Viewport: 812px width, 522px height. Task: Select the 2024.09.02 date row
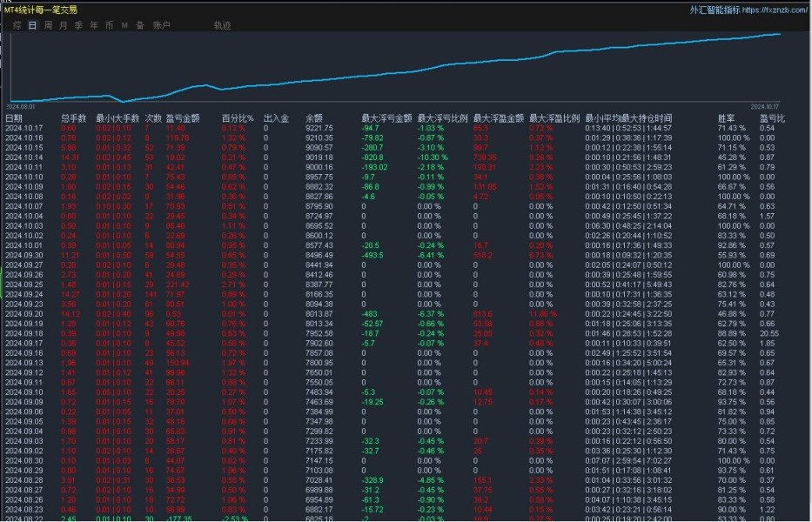(24, 451)
